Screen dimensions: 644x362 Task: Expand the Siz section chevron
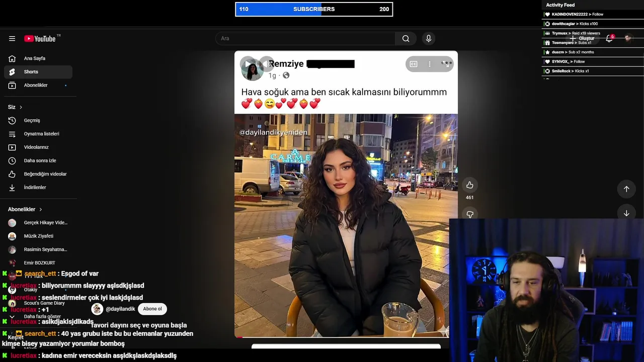21,107
